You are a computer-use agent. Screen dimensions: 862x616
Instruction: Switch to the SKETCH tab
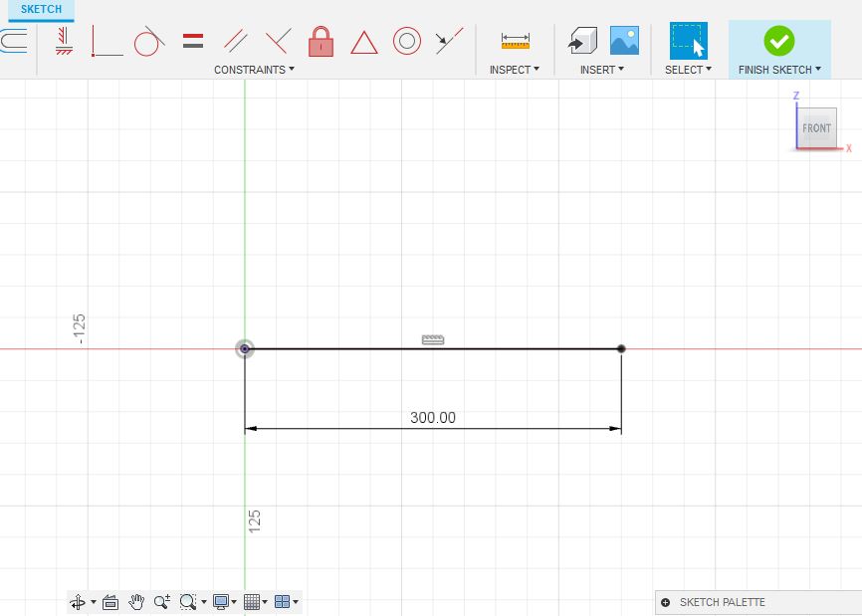(x=41, y=9)
